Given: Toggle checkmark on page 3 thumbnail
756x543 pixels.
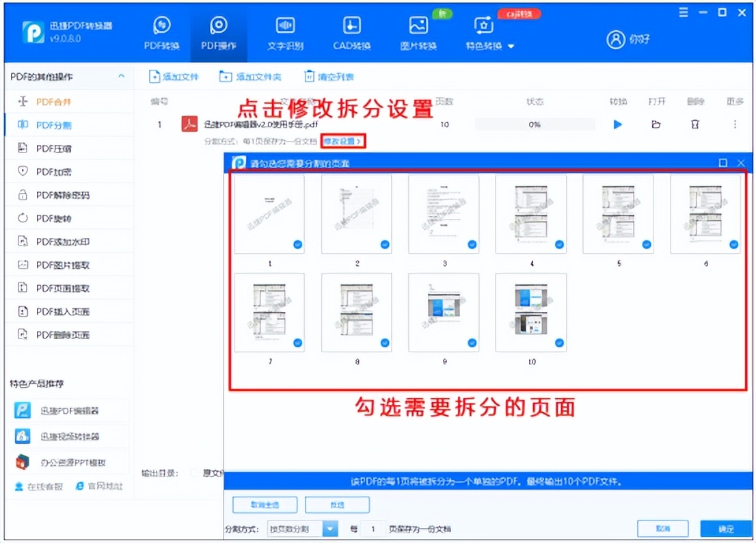Looking at the screenshot, I should point(472,245).
